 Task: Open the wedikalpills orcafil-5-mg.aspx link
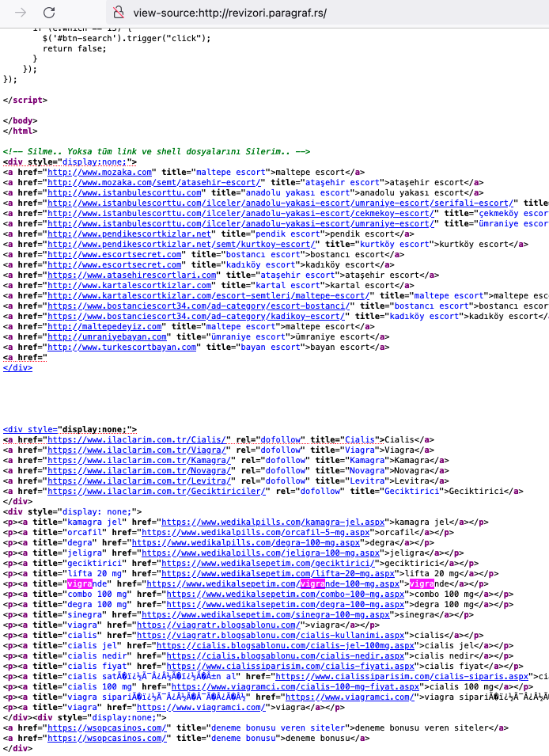point(256,532)
